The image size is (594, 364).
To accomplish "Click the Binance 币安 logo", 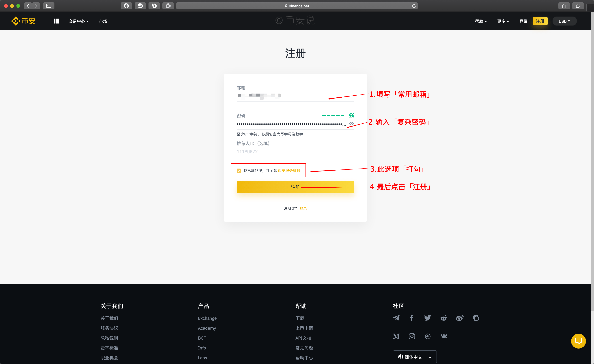I will tap(23, 21).
